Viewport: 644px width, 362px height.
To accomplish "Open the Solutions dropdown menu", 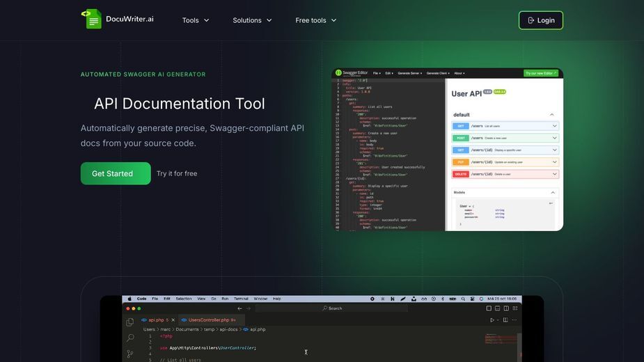I will pos(252,20).
